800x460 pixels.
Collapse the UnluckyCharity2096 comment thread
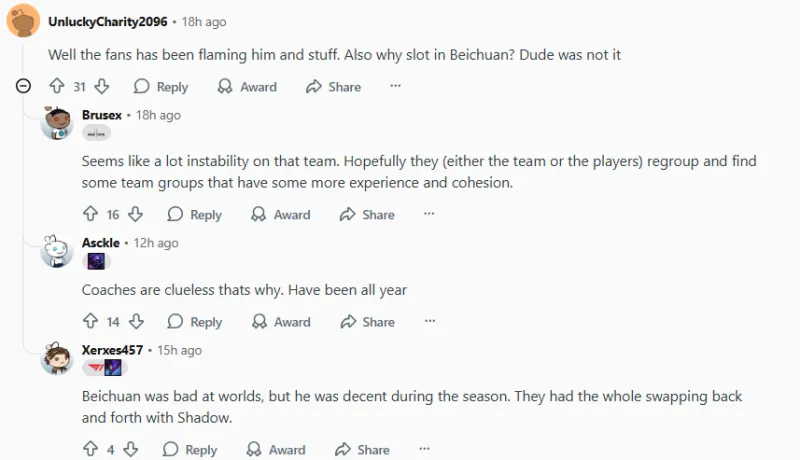24,87
